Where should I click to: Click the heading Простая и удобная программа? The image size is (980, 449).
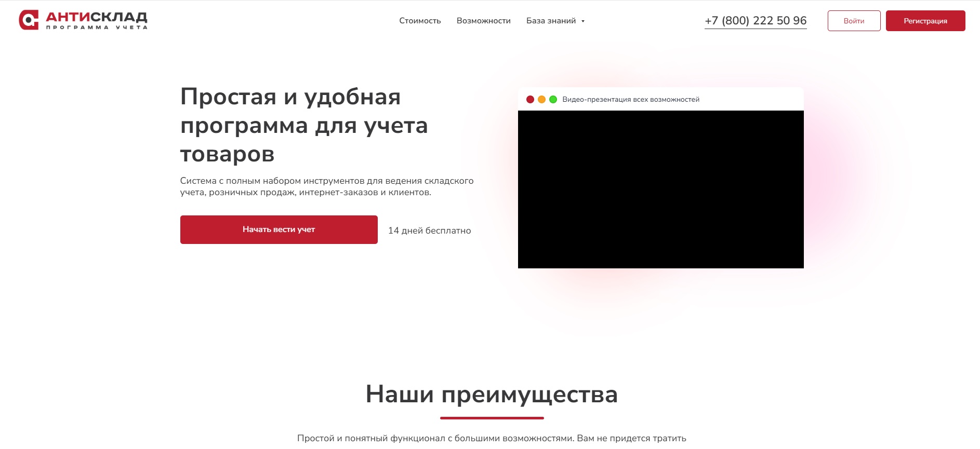coord(304,125)
